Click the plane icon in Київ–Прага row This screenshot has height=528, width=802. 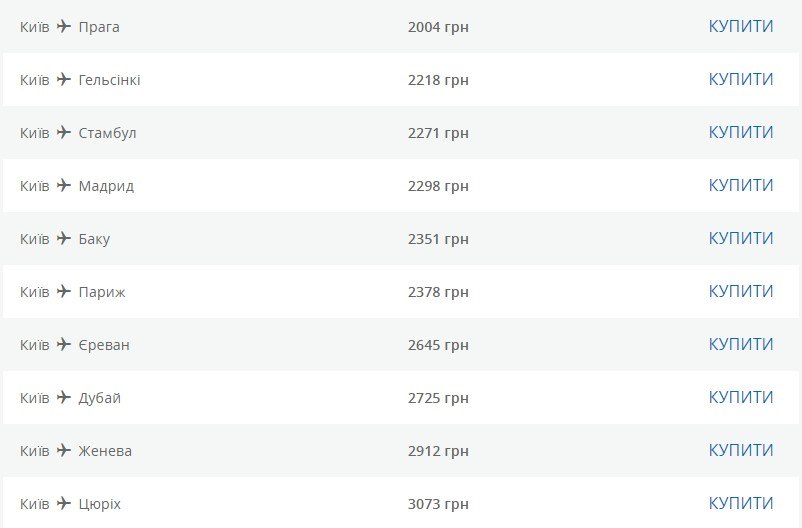(x=64, y=26)
